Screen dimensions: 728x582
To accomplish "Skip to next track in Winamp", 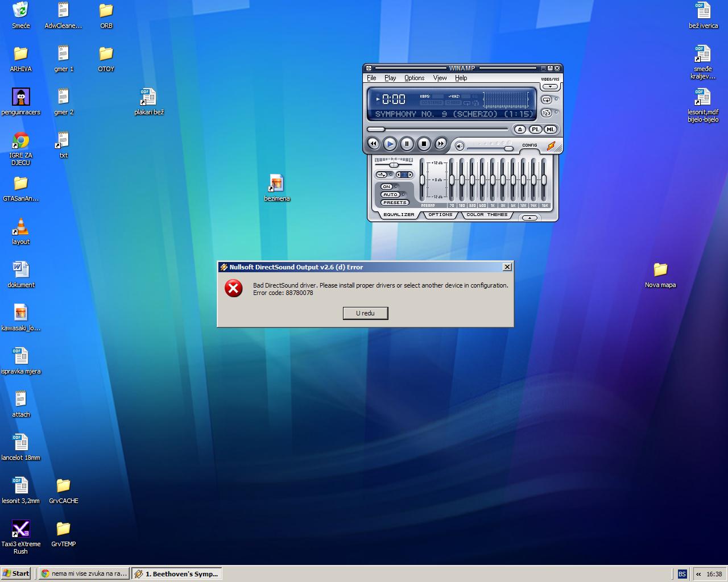I will 441,144.
